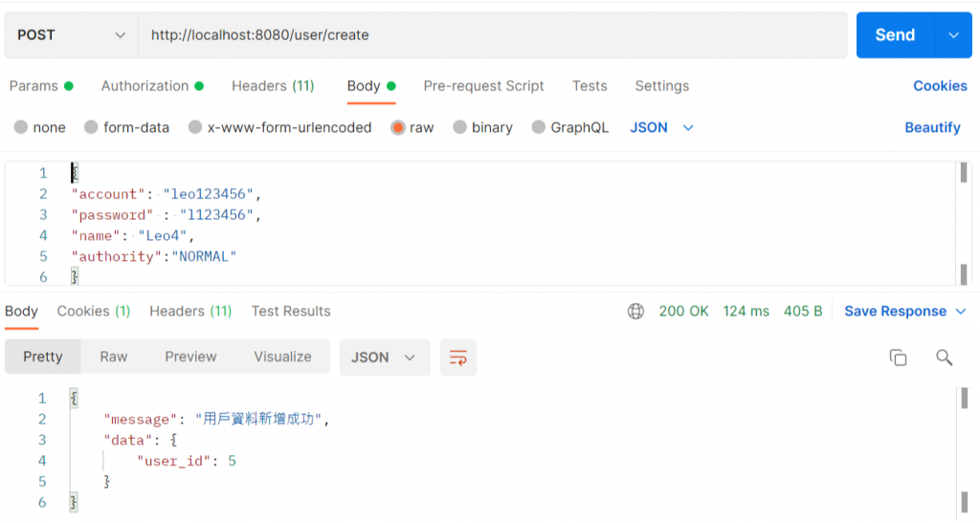This screenshot has width=980, height=523.
Task: Click the globe network icon beside 200 OK
Action: tap(635, 311)
